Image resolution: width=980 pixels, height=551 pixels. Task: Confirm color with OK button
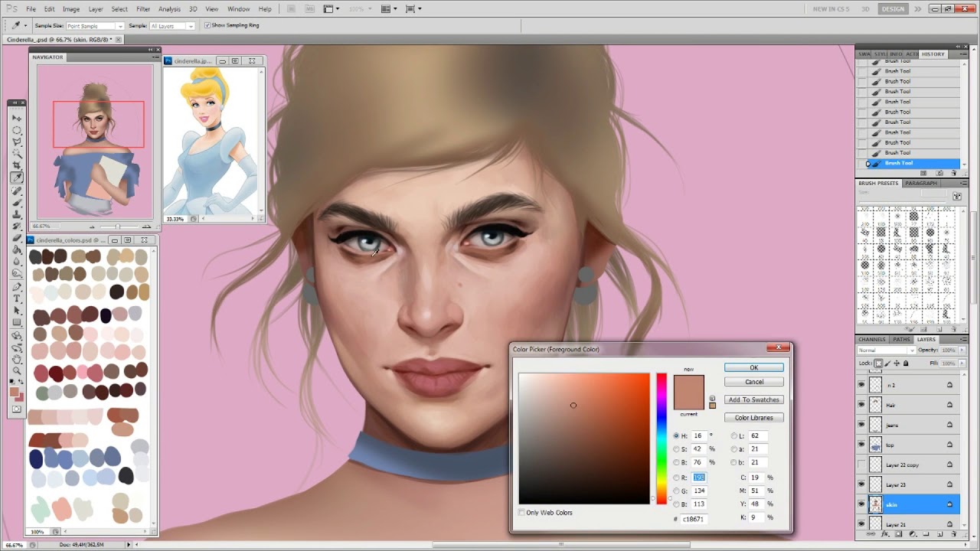click(754, 368)
